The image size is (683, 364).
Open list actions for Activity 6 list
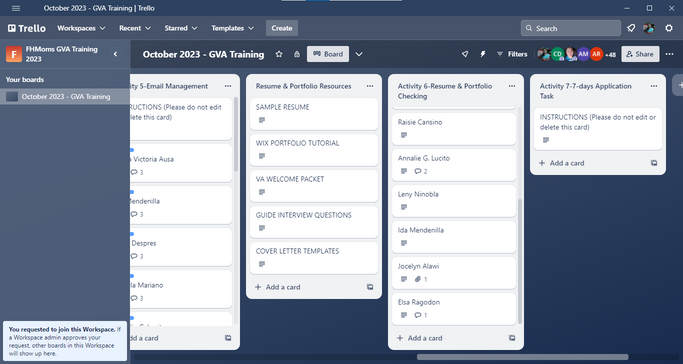click(512, 86)
